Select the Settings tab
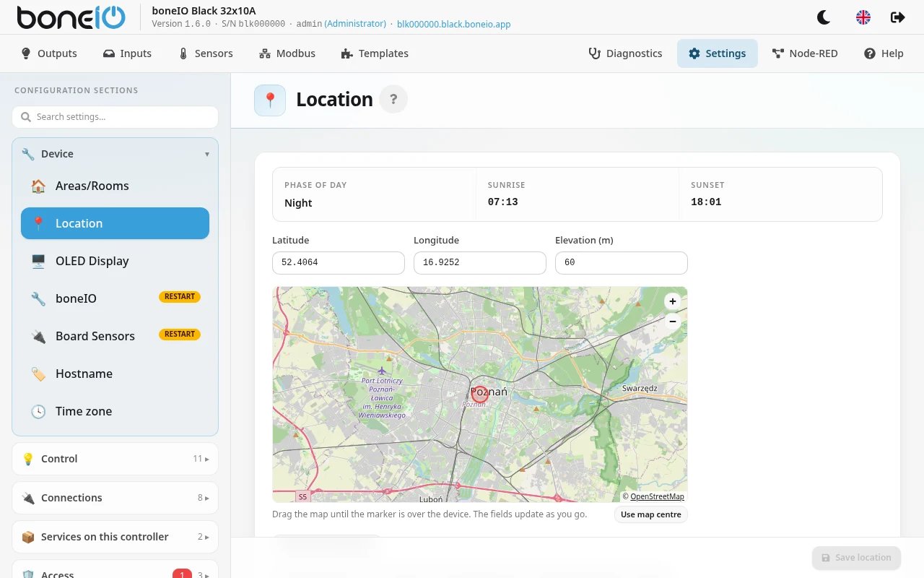 [x=718, y=53]
